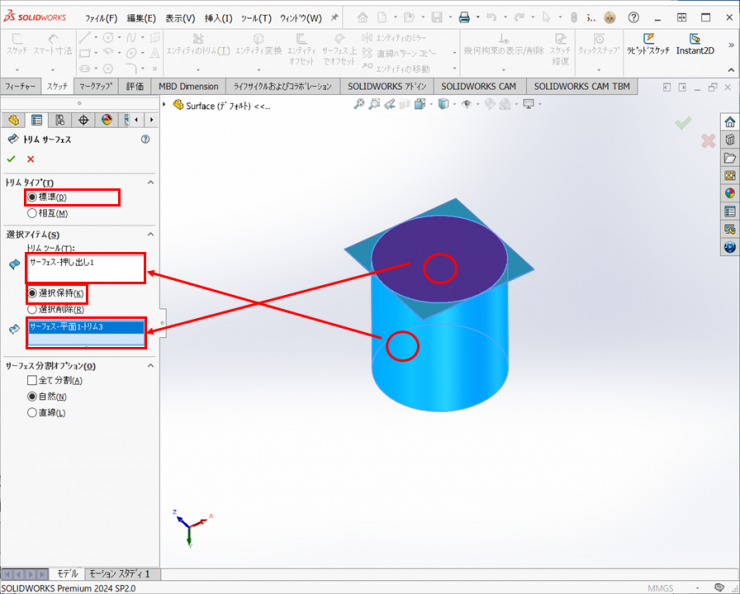This screenshot has height=594, width=740.
Task: Choose the 直線(L) split option
Action: point(32,412)
